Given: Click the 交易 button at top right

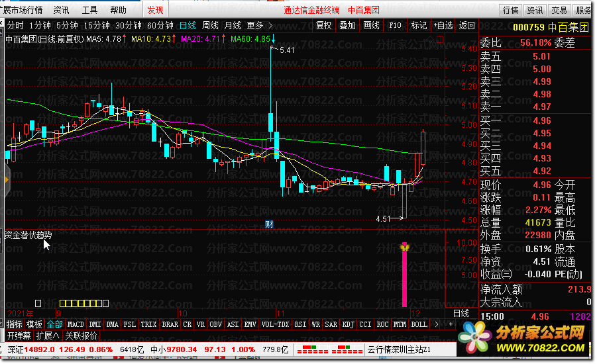Looking at the screenshot, I should click(x=559, y=11).
